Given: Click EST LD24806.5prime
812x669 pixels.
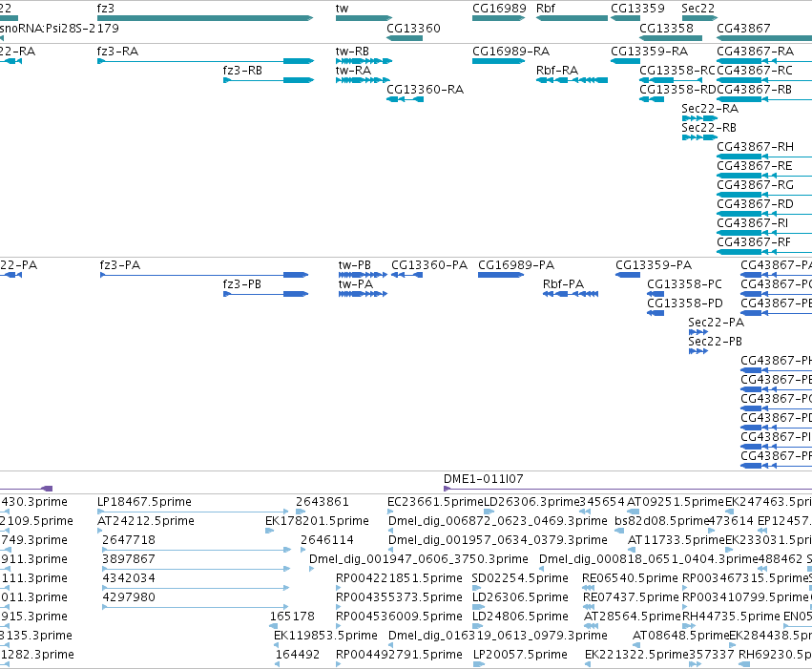Looking at the screenshot, I should tap(477, 626).
